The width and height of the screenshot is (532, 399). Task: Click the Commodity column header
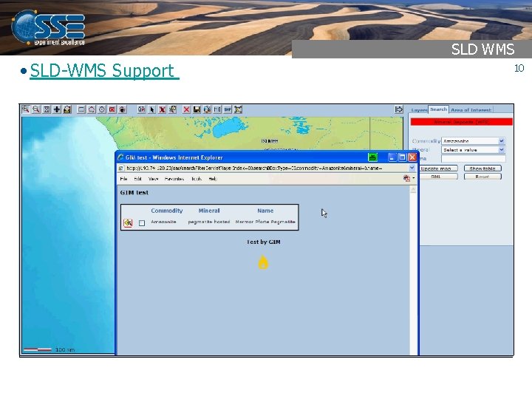166,211
